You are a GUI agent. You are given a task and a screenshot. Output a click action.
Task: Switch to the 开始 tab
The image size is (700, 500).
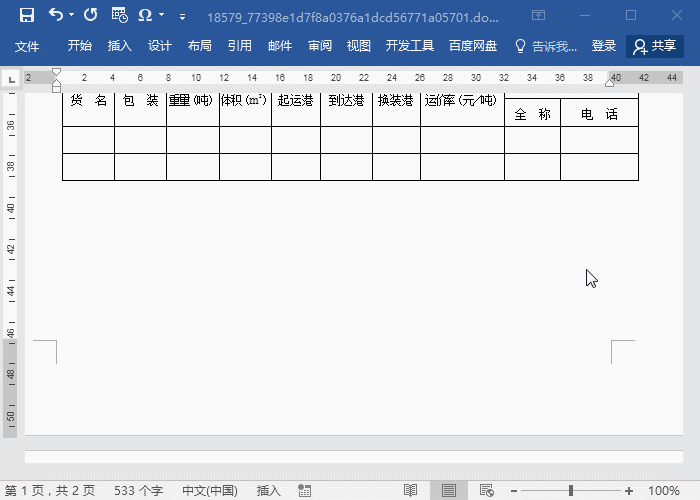tap(80, 46)
